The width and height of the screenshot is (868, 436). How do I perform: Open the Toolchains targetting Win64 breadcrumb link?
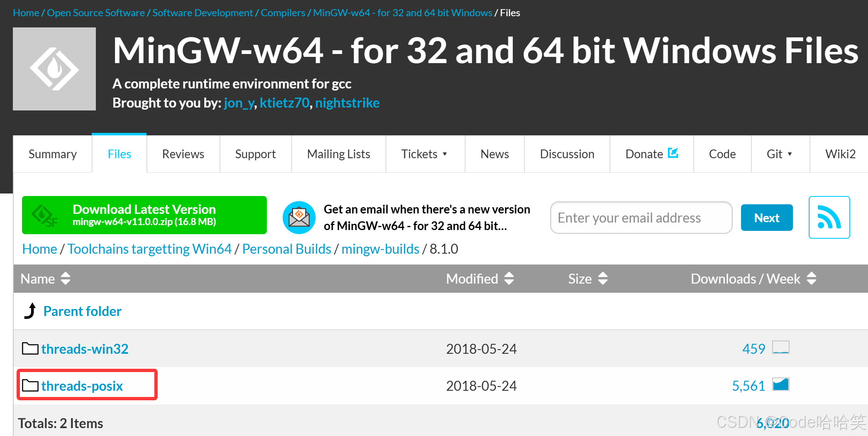[149, 249]
